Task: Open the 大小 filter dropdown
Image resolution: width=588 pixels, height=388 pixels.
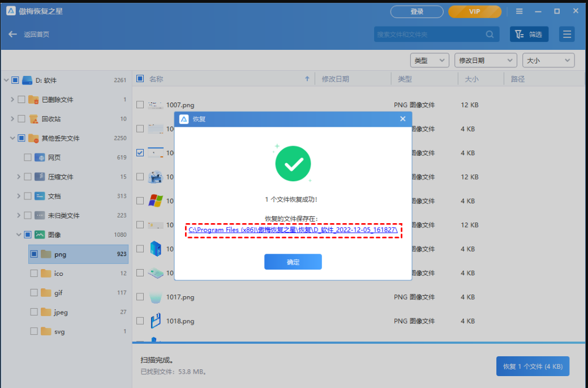Action: pos(548,60)
